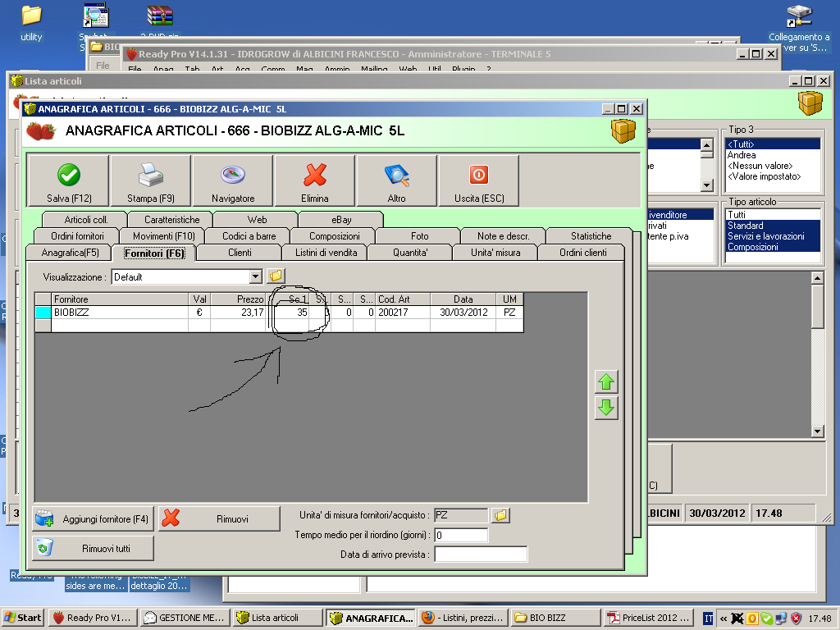Click the Ready Pro strawberry taskbar item
Screen dimensions: 840x630
[93, 618]
